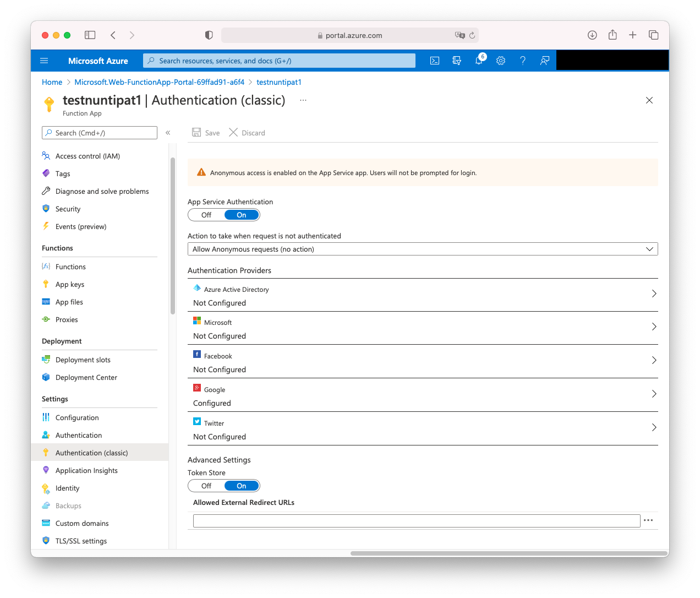This screenshot has height=598, width=700.
Task: Turn Token Store On
Action: click(242, 486)
